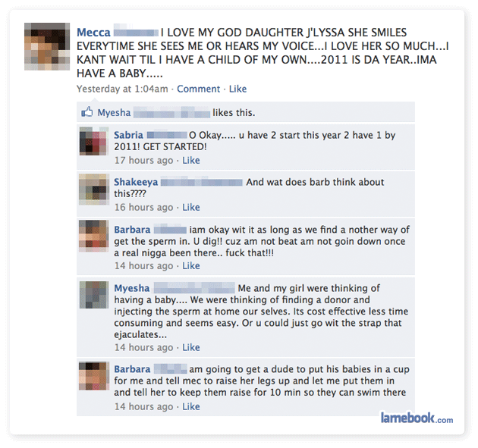Click the Yesterday at 1:04am timestamp

pyautogui.click(x=122, y=89)
